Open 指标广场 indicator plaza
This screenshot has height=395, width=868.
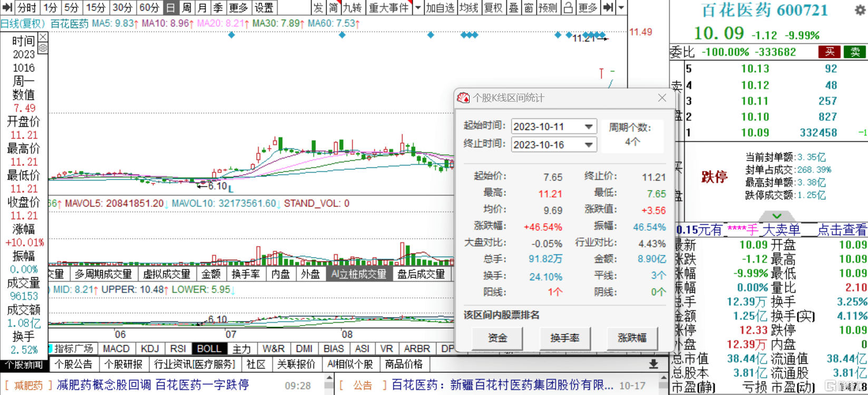(x=73, y=349)
